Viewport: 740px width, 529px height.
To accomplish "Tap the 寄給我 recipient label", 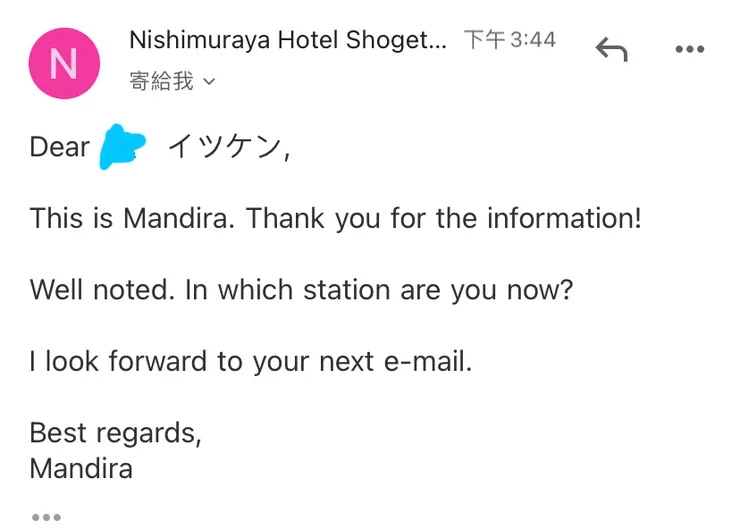I will coord(161,82).
